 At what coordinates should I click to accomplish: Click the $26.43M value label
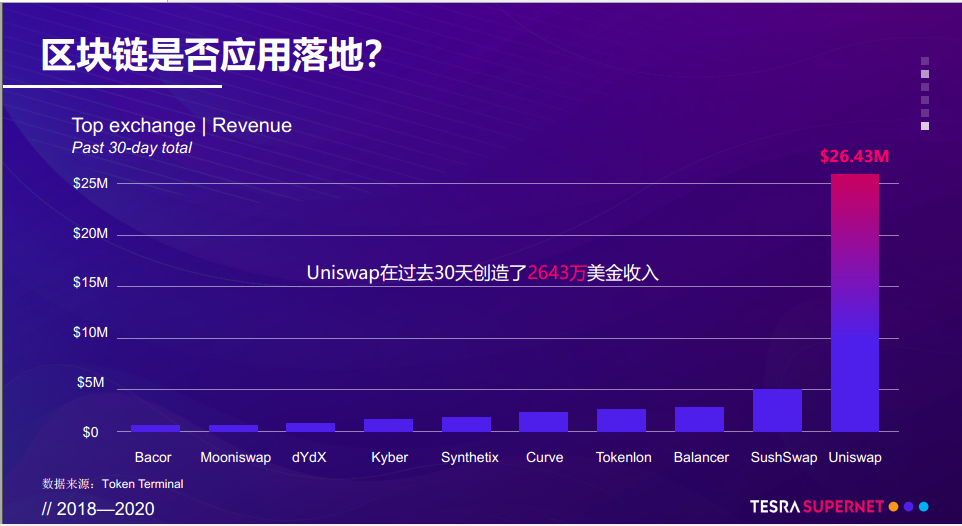click(854, 157)
